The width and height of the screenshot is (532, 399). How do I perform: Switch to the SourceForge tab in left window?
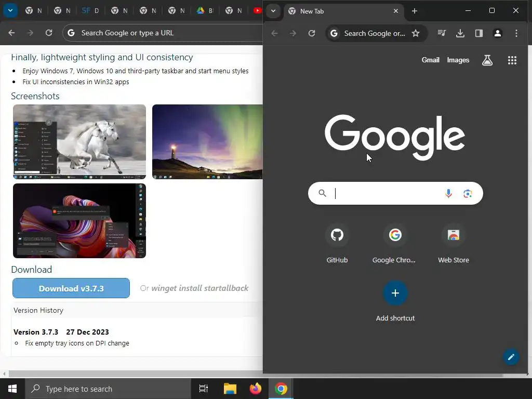[x=90, y=11]
